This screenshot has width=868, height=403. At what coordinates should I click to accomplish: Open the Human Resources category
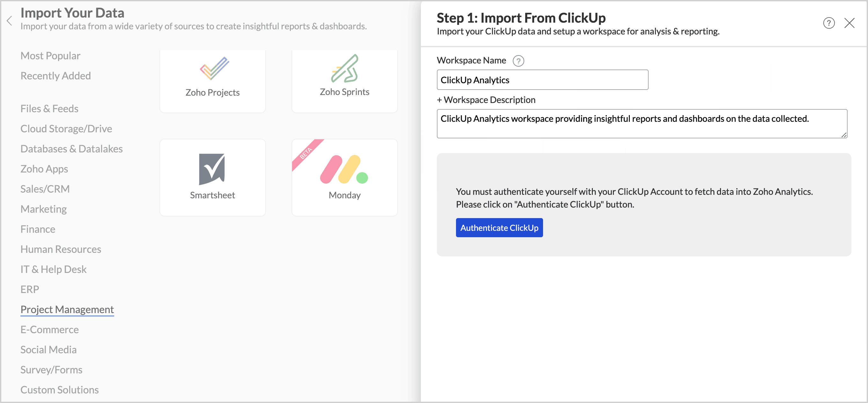[x=61, y=249]
